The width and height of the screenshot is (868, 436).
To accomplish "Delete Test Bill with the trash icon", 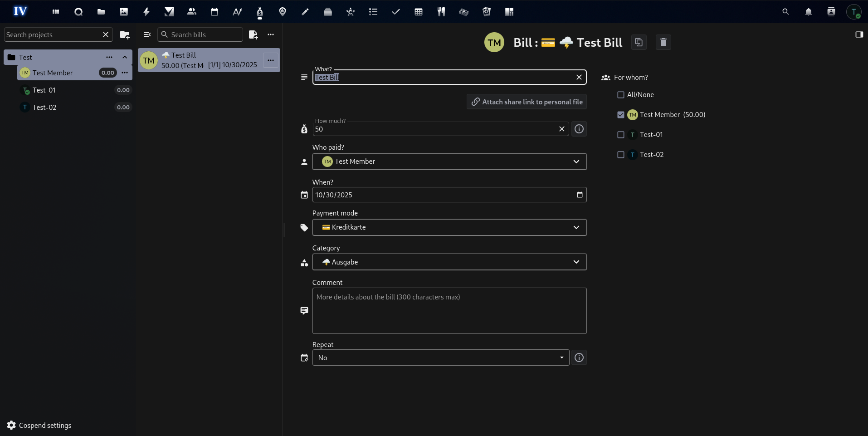I will click(x=663, y=42).
